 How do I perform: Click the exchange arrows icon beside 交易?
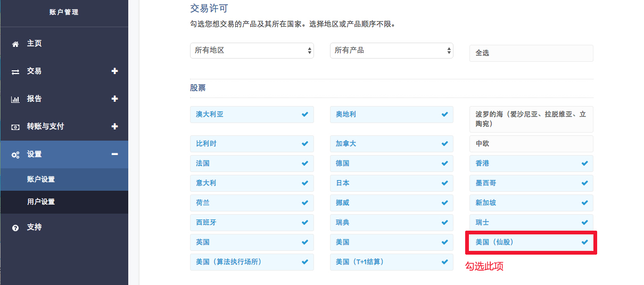15,71
